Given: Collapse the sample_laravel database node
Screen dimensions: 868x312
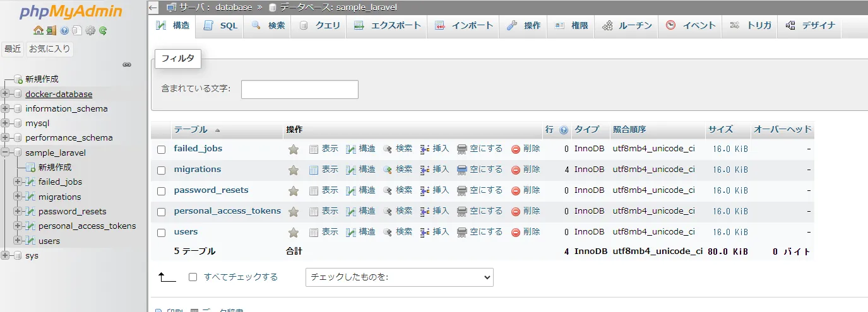Looking at the screenshot, I should coord(6,153).
